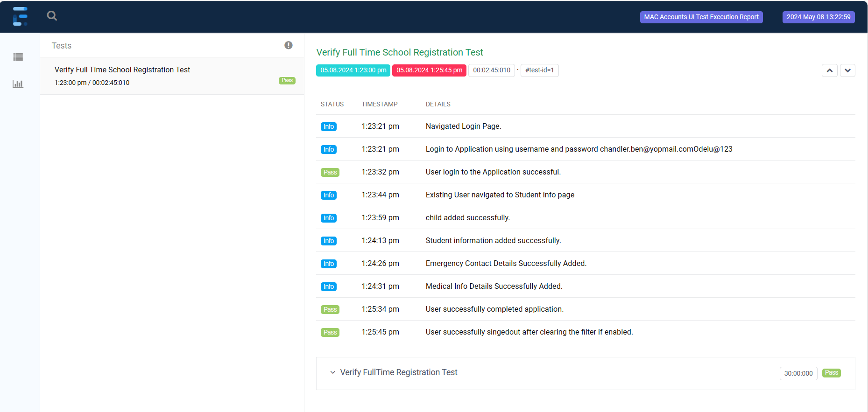Viewport: 868px width, 412px height.
Task: Click the MAC Accounts UI Test Execution Report badge
Action: click(x=701, y=17)
